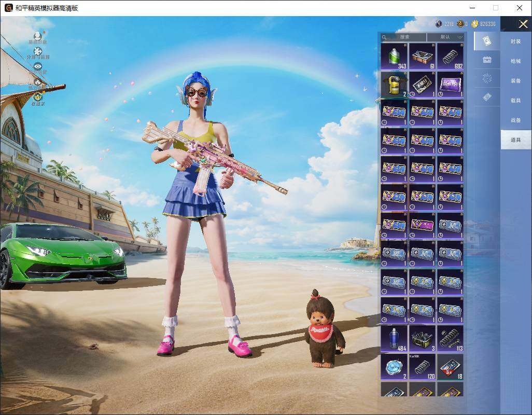Select the spring item with count 692
This screenshot has height=415, width=532.
pyautogui.click(x=450, y=57)
